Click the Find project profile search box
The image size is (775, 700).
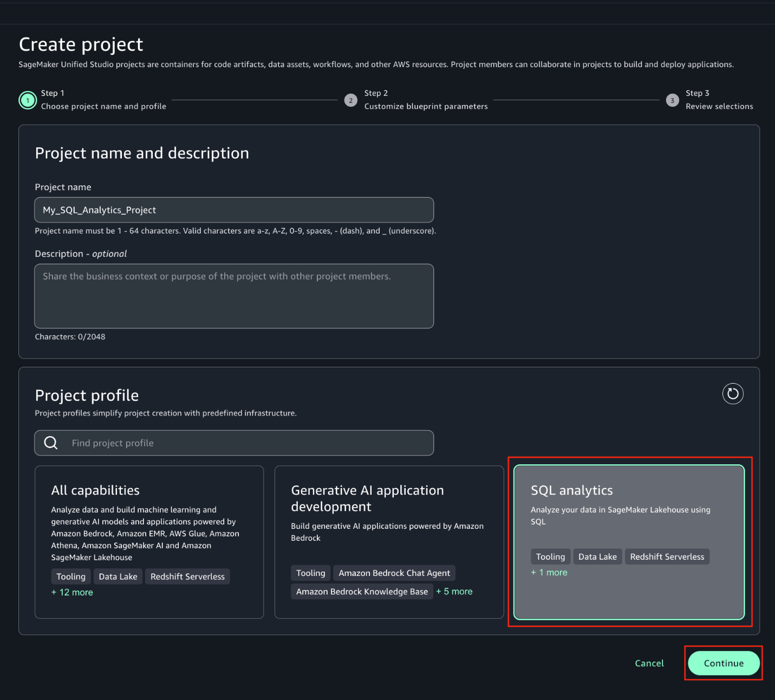coord(234,443)
